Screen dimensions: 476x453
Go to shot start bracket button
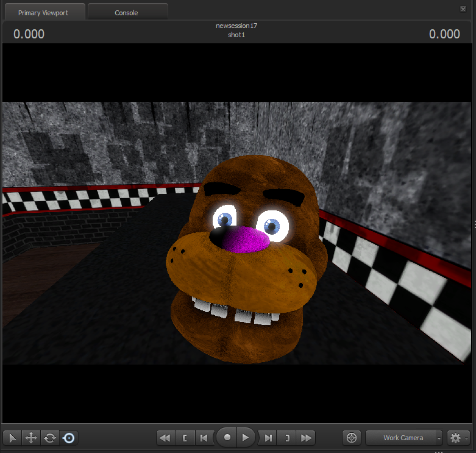pyautogui.click(x=185, y=438)
